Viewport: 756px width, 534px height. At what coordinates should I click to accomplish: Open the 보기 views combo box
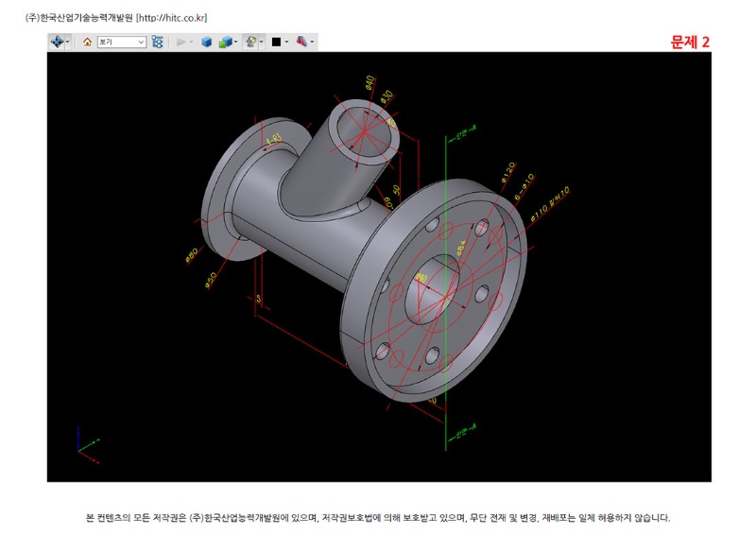[122, 42]
